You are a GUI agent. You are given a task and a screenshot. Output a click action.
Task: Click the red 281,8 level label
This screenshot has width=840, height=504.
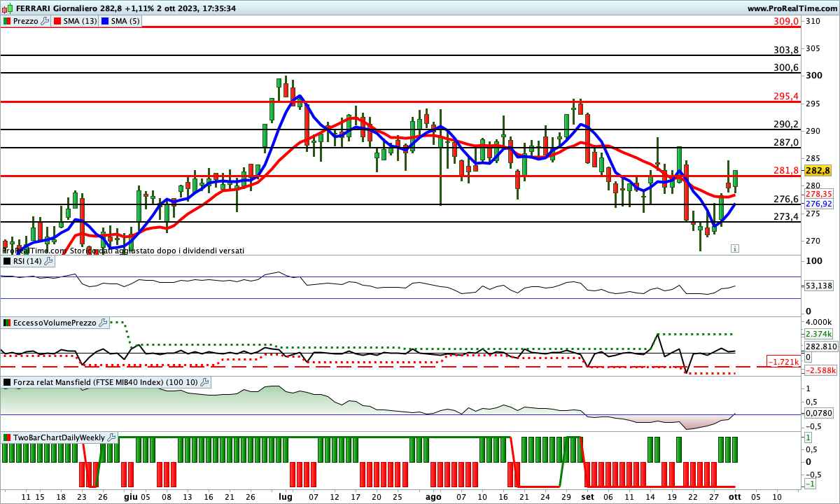[x=787, y=171]
